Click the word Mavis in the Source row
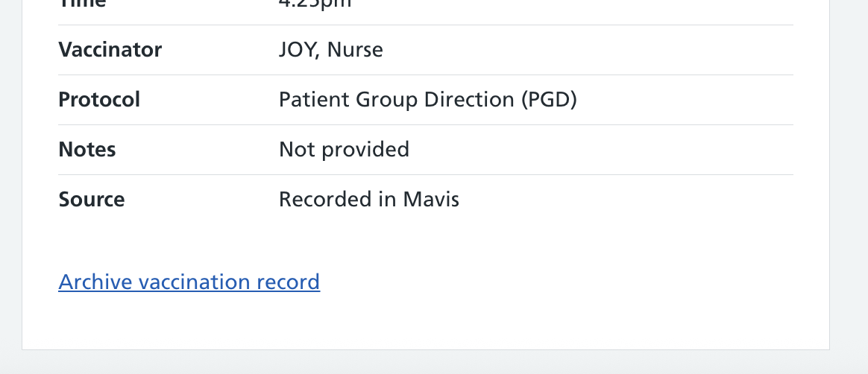This screenshot has width=868, height=374. point(431,200)
